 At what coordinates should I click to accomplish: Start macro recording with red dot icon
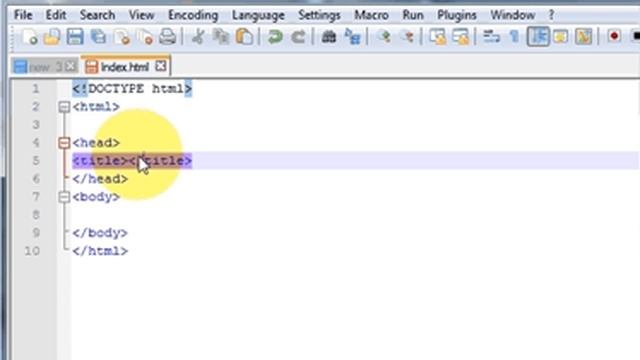pyautogui.click(x=614, y=37)
